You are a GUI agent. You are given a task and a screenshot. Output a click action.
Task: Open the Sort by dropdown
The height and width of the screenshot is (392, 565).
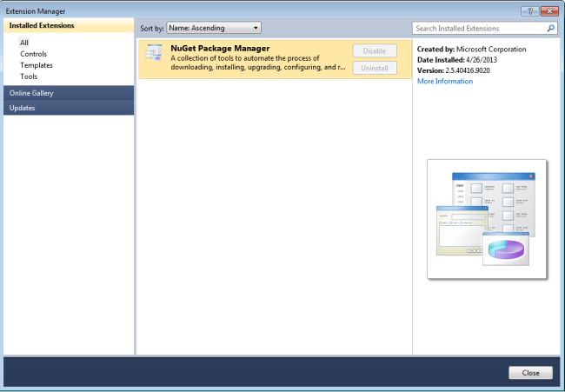coord(214,28)
